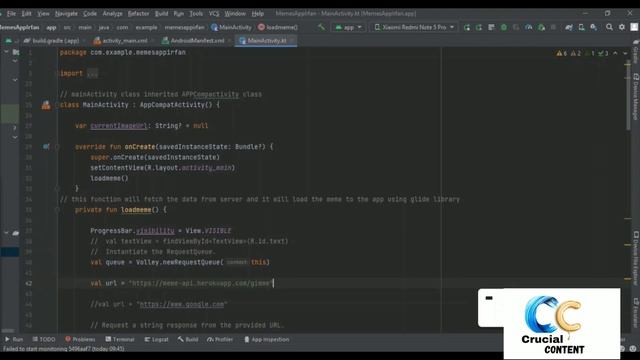Viewport: 640px width, 360px height.
Task: Open the IDE settings gear icon
Action: (622, 27)
